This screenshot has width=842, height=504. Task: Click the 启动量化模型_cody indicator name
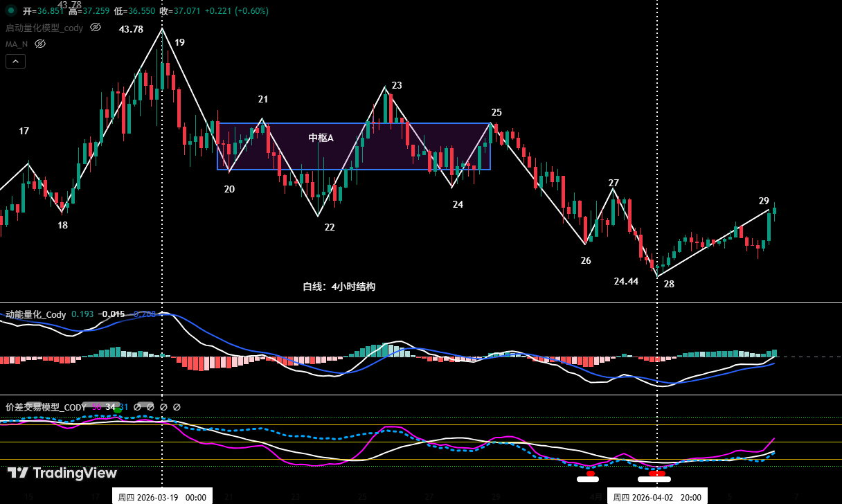click(x=44, y=28)
